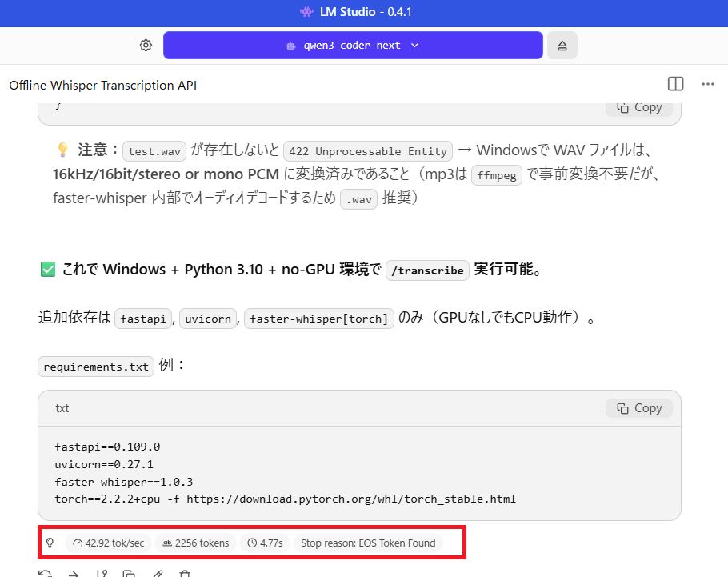The width and height of the screenshot is (728, 577).
Task: Regenerate the assistant response
Action: point(46,572)
